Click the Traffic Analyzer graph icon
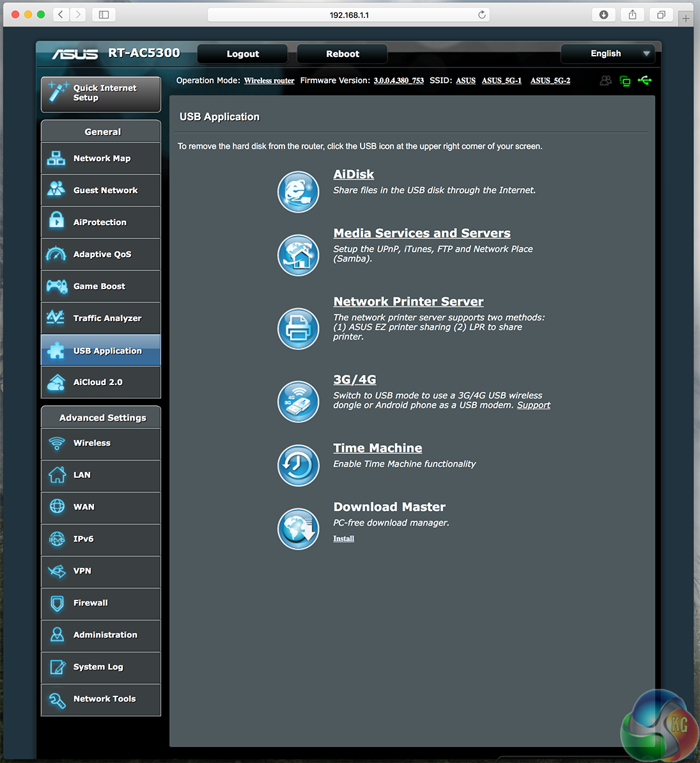 tap(56, 317)
